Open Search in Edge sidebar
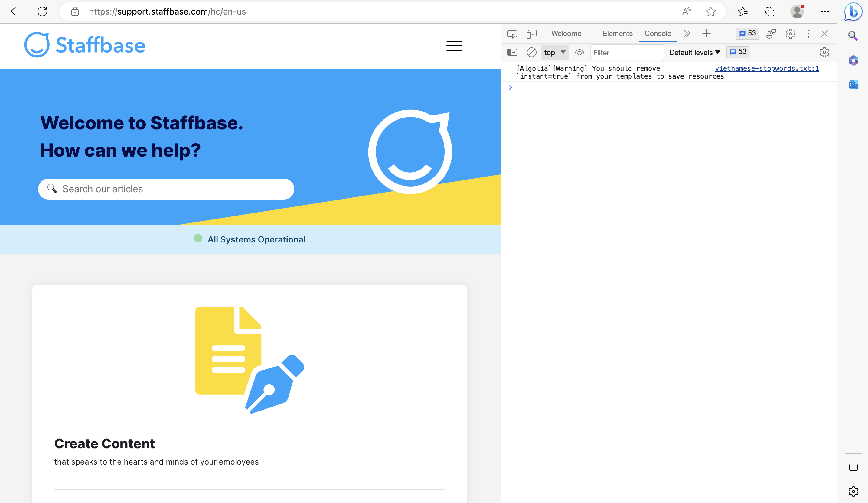The image size is (868, 503). (x=853, y=35)
